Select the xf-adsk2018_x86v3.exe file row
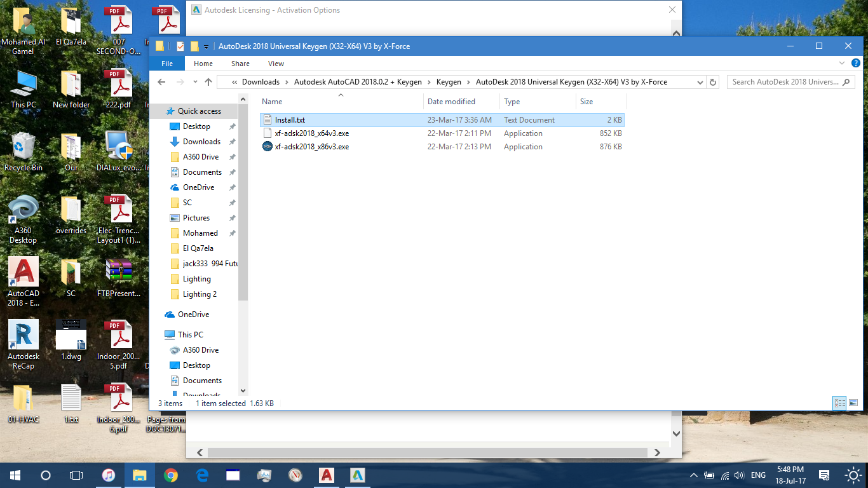The height and width of the screenshot is (488, 868). [442, 147]
